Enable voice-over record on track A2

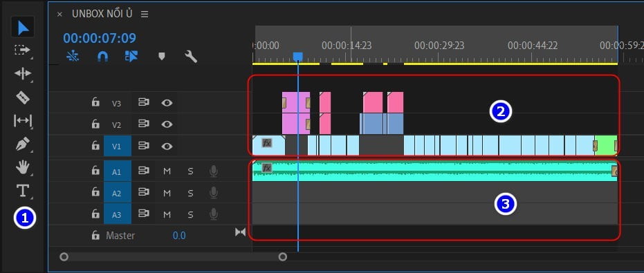pos(213,192)
